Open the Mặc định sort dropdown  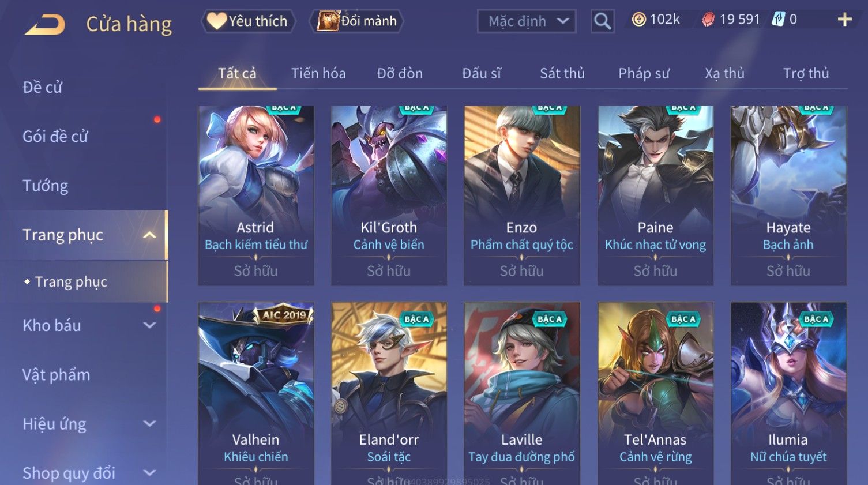pyautogui.click(x=527, y=21)
